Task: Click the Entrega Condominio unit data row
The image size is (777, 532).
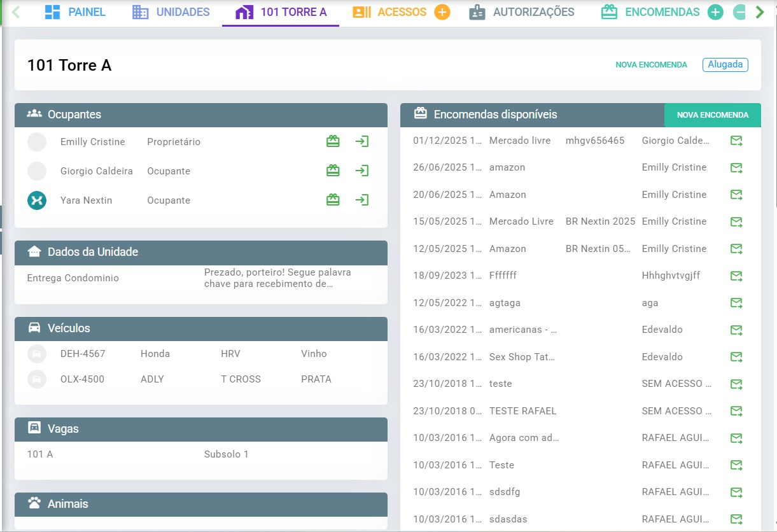Action: pyautogui.click(x=200, y=278)
